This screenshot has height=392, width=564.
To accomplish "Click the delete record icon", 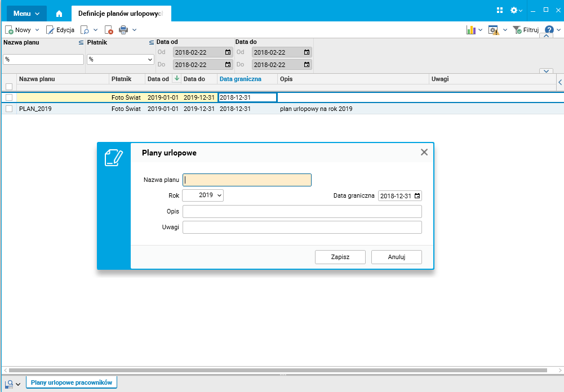I will pyautogui.click(x=109, y=30).
